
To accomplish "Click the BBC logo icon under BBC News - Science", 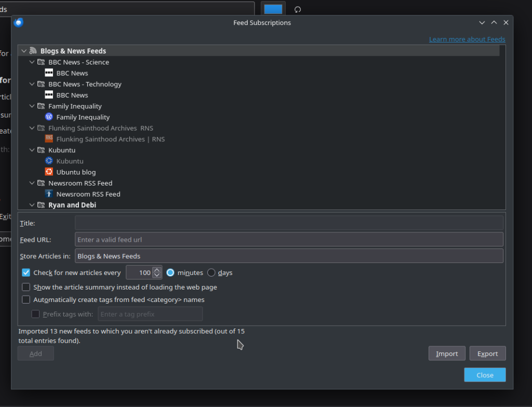I will click(49, 73).
